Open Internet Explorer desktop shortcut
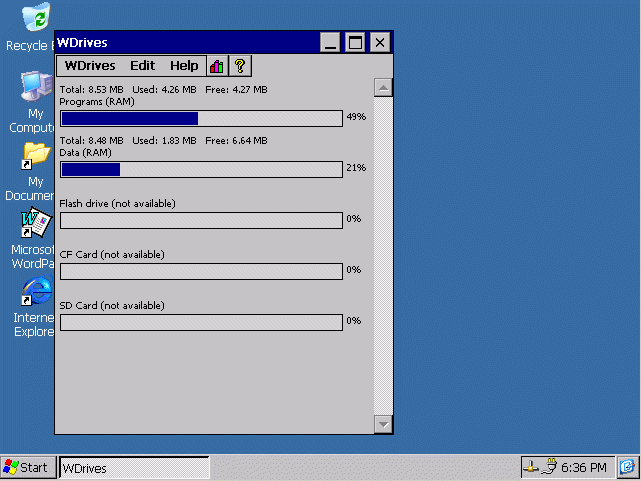641x481 pixels. 36,292
